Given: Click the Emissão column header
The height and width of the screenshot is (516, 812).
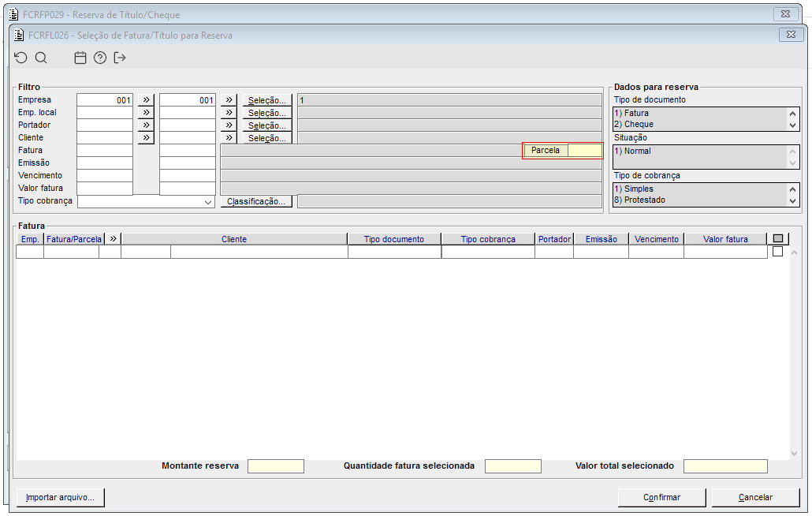Looking at the screenshot, I should coord(602,239).
